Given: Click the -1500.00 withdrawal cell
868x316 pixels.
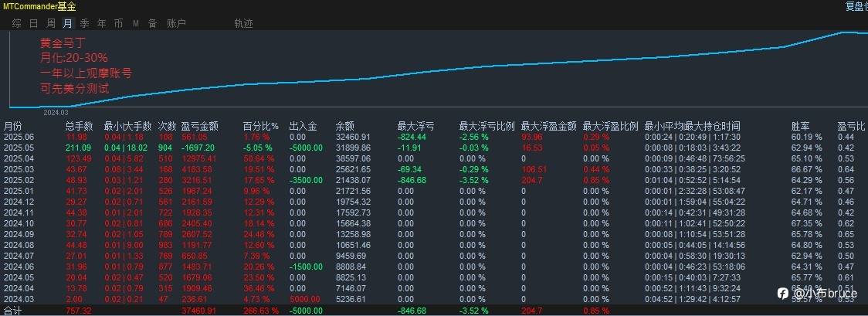Looking at the screenshot, I should [x=306, y=267].
